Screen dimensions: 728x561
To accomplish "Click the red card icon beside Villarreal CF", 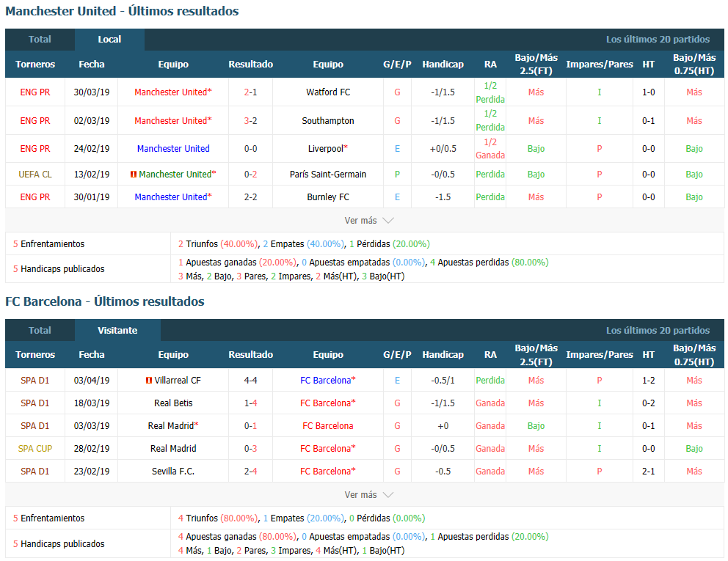I will (x=148, y=381).
